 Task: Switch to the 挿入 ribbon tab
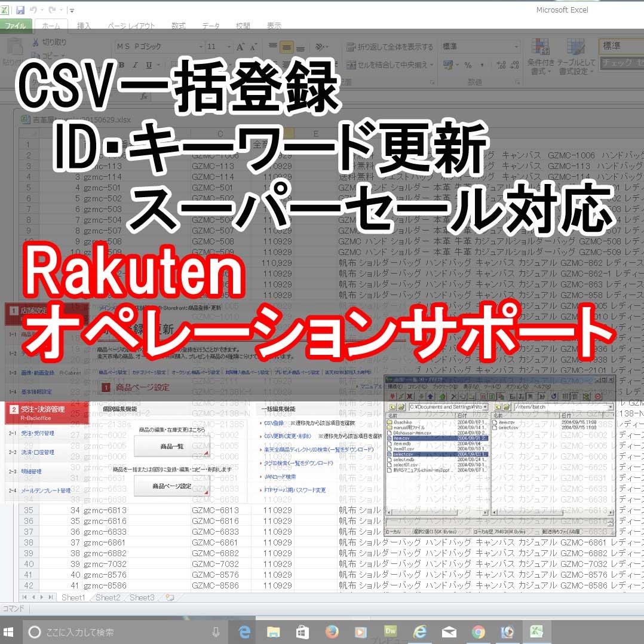click(84, 26)
